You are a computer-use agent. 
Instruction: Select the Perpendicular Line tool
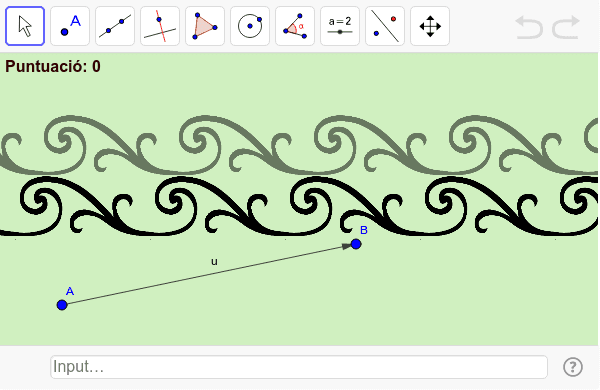click(160, 26)
